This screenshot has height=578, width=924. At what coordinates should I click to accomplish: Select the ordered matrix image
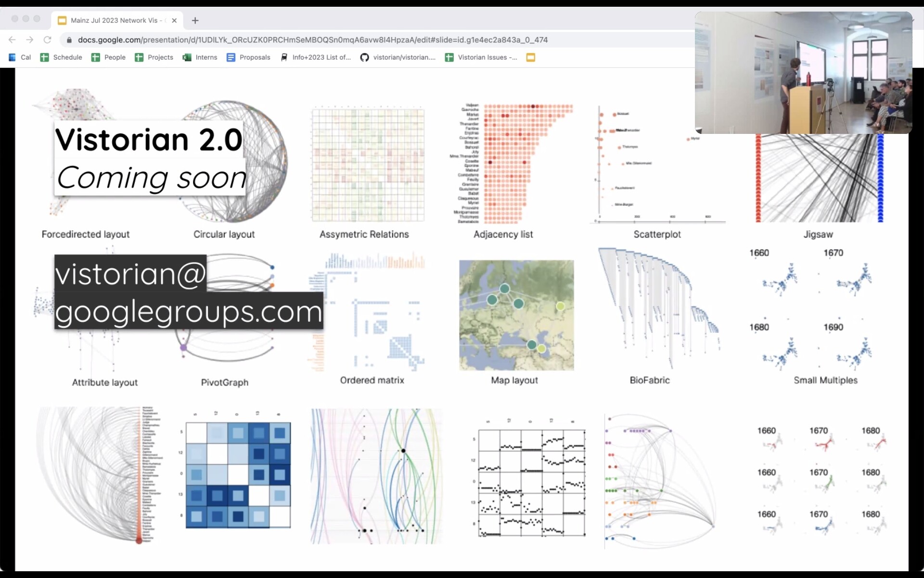(367, 312)
